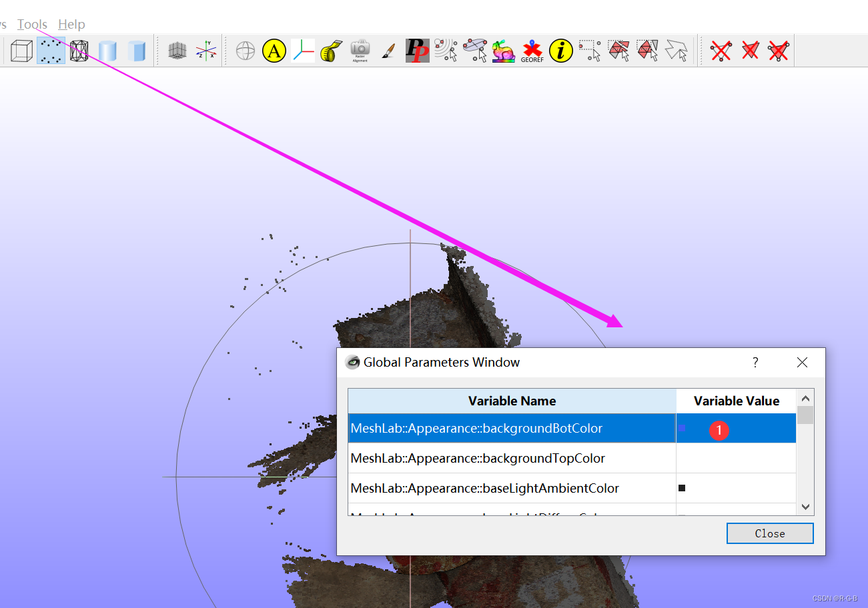Click the backgroundBotColor blue color swatch
Screen dimensions: 868x608
[682, 428]
